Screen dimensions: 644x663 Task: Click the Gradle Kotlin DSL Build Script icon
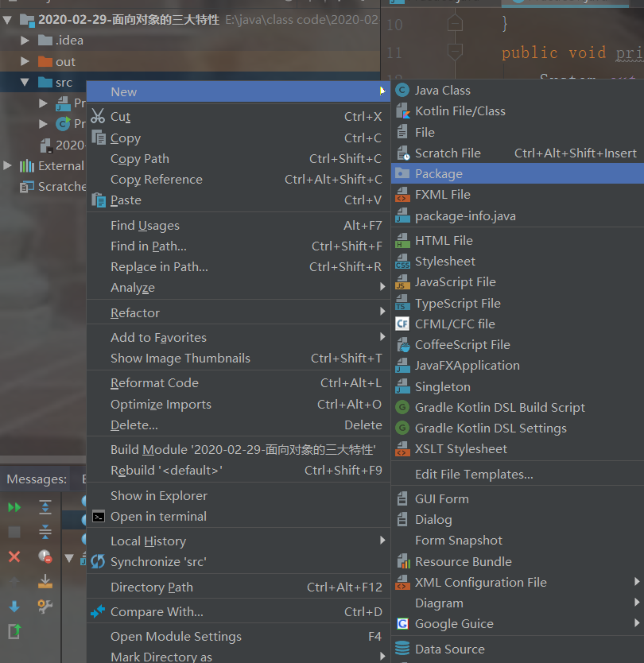(402, 407)
